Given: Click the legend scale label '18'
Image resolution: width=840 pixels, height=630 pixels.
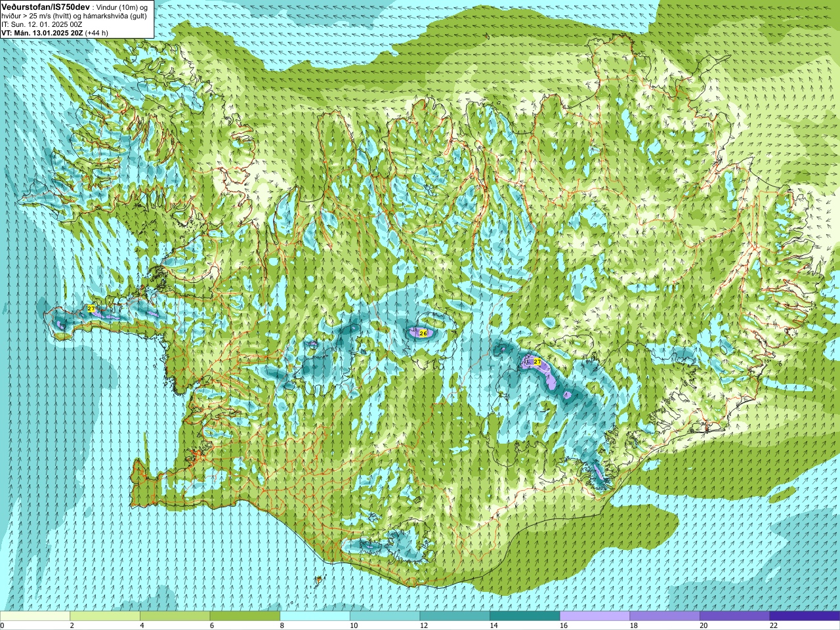Looking at the screenshot, I should (633, 625).
